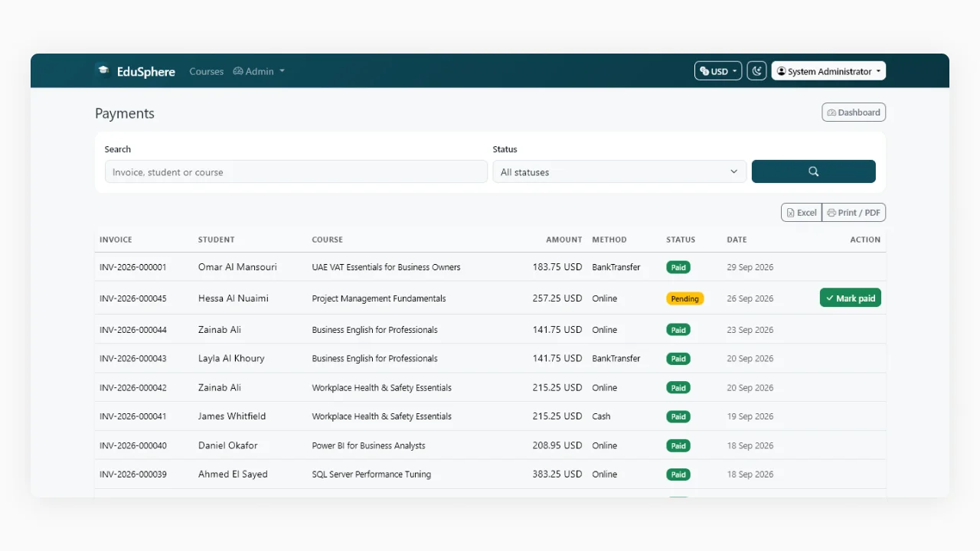The height and width of the screenshot is (551, 980).
Task: Click the magnifier search button
Action: click(x=814, y=171)
